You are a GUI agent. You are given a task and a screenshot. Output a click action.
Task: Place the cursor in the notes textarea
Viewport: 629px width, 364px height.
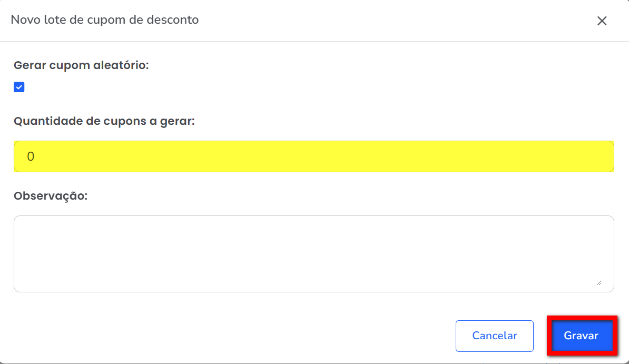(313, 253)
